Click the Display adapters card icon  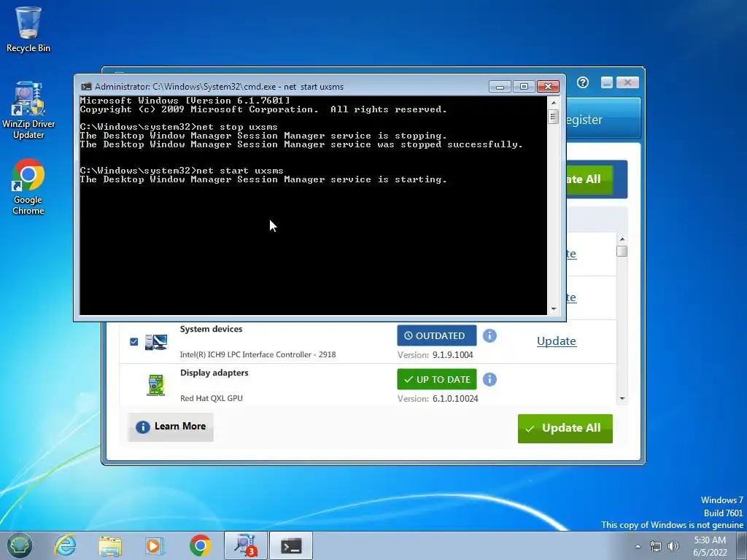pyautogui.click(x=156, y=385)
